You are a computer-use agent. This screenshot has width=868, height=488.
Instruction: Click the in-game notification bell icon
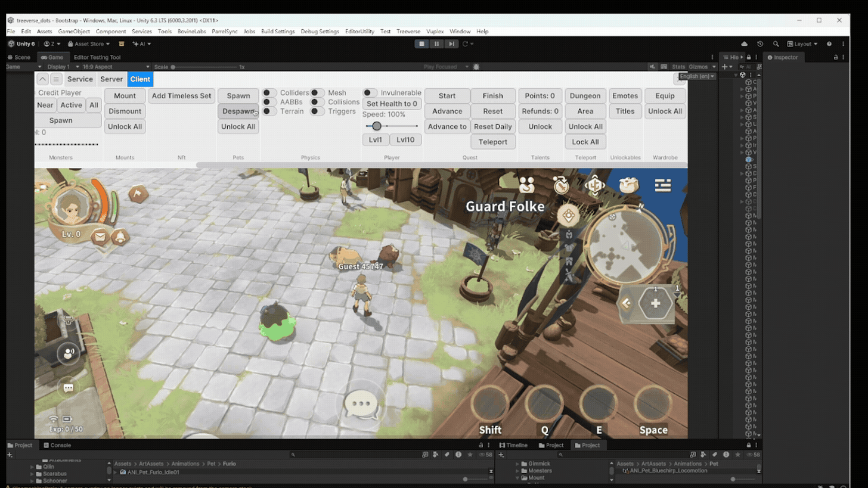click(120, 237)
